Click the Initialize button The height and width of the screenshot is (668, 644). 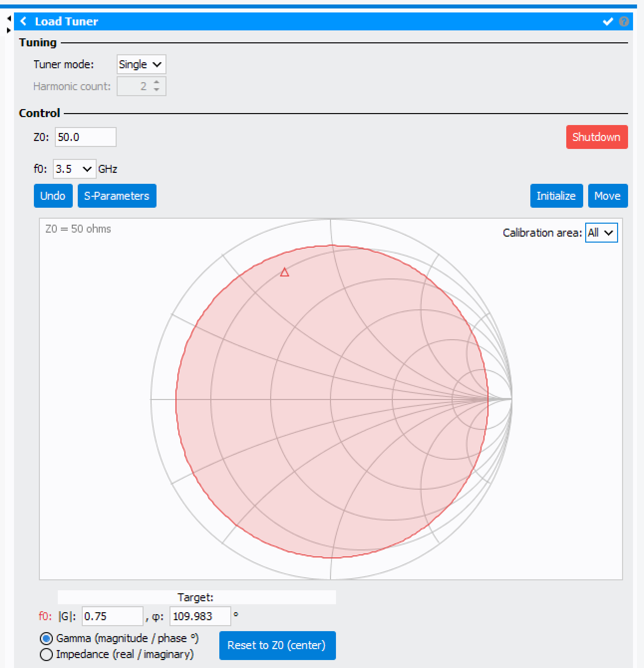tap(556, 196)
